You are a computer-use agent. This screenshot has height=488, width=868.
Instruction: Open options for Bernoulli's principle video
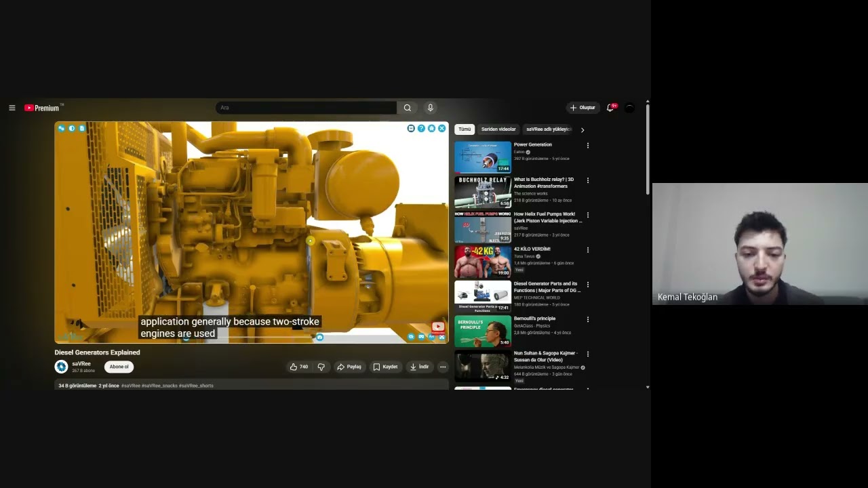click(x=587, y=319)
